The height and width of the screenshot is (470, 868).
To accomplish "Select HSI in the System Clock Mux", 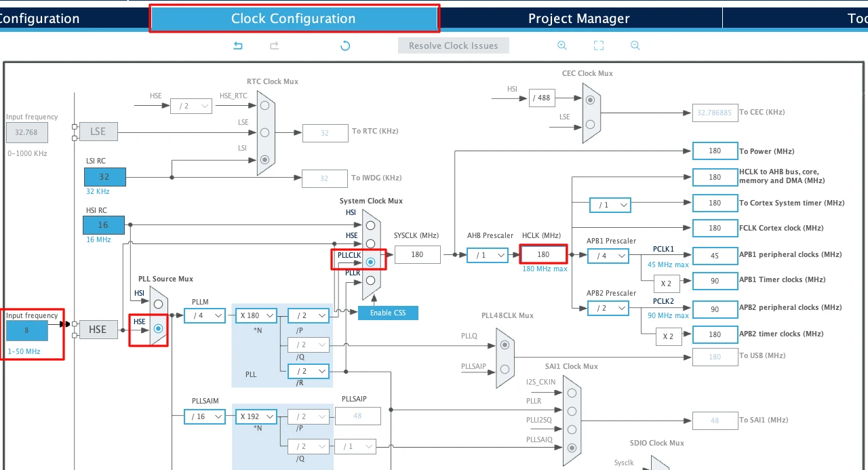I will 370,224.
